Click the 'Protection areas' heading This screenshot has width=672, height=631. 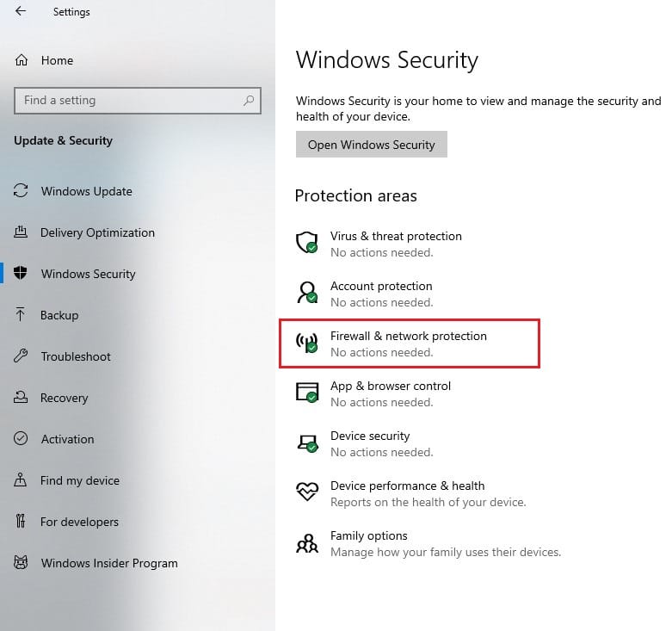pyautogui.click(x=355, y=195)
